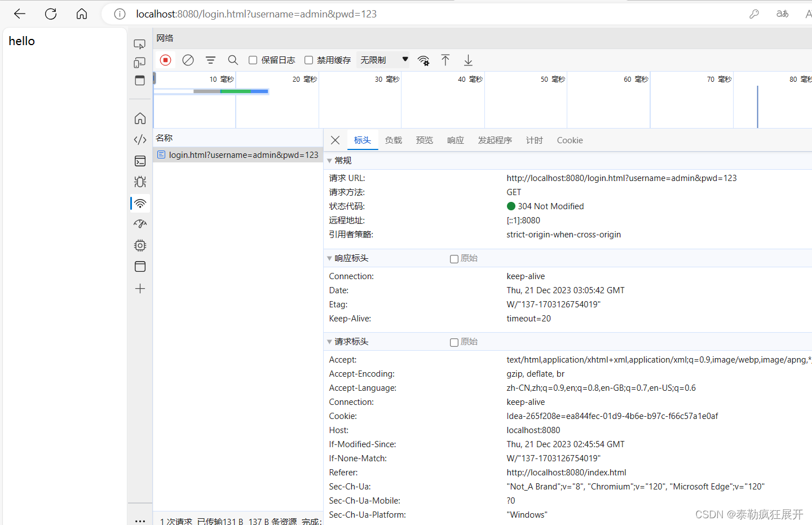Open the browser home page icon
Viewport: 812px width, 525px height.
click(x=82, y=14)
